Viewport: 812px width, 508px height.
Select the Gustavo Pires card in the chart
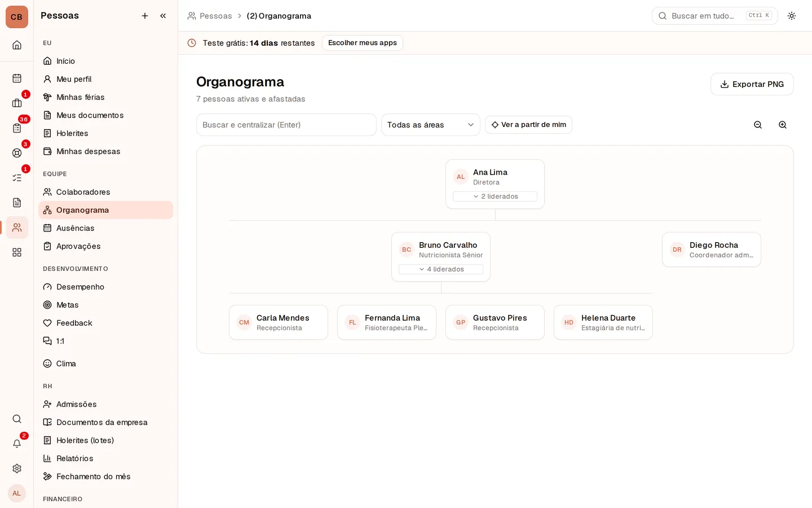point(495,322)
